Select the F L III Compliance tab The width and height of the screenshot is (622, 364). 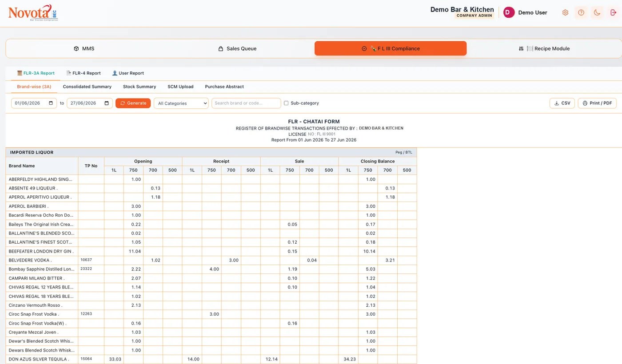tap(391, 48)
